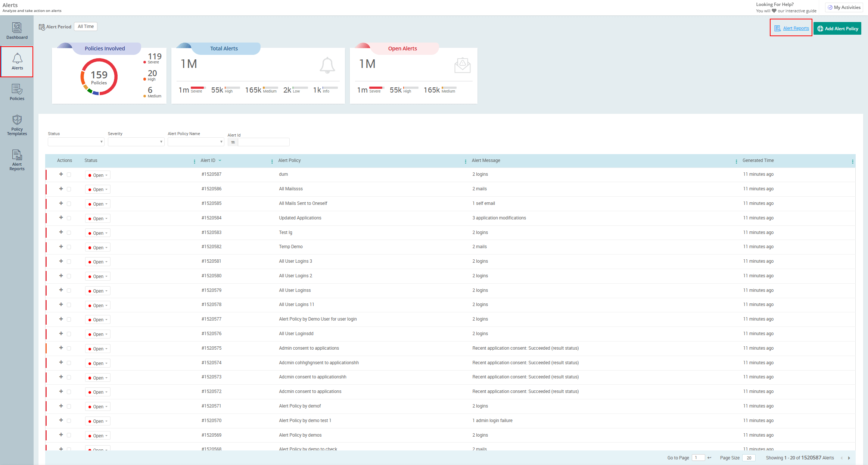The width and height of the screenshot is (868, 465).
Task: Tick the checkbox for alert #1520579
Action: [x=69, y=290]
